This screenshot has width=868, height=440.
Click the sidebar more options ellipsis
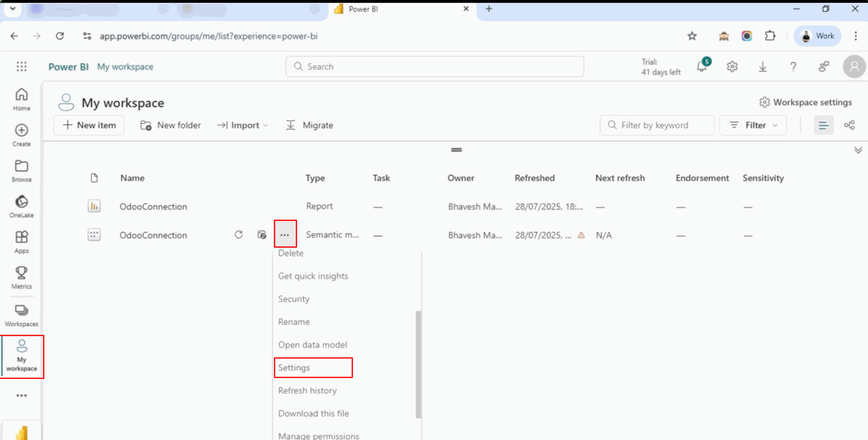click(22, 395)
